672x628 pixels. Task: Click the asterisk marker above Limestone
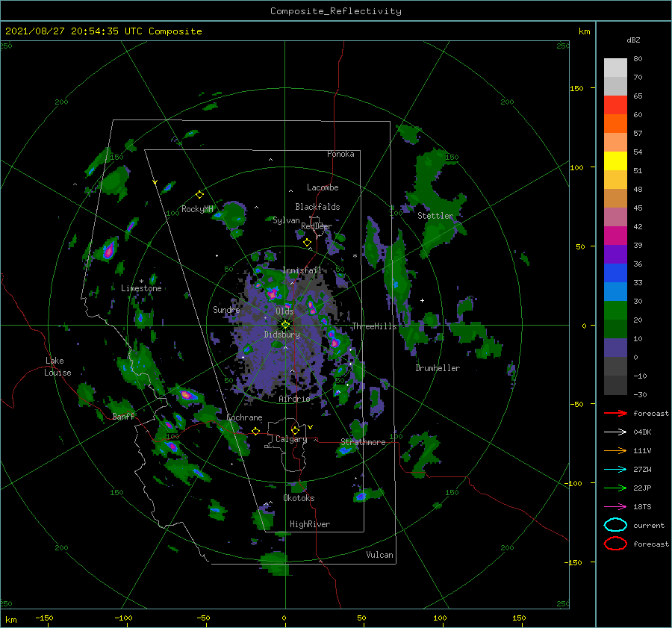(141, 282)
